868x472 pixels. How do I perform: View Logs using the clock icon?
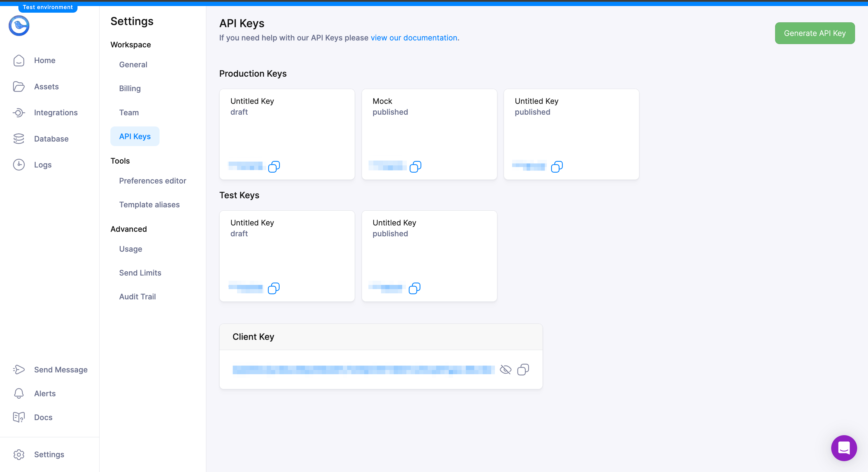point(19,164)
